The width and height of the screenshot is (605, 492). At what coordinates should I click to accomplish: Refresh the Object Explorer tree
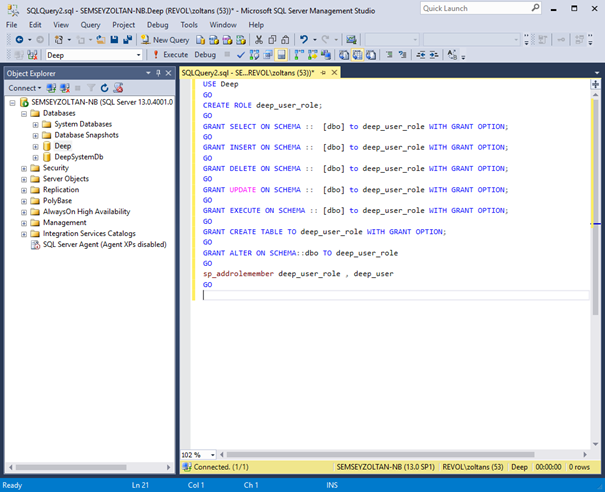[102, 88]
